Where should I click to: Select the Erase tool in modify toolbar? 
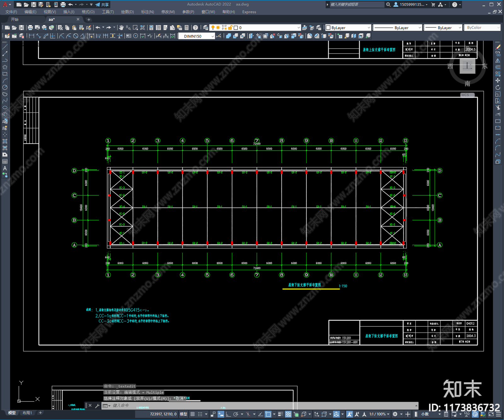click(498, 47)
